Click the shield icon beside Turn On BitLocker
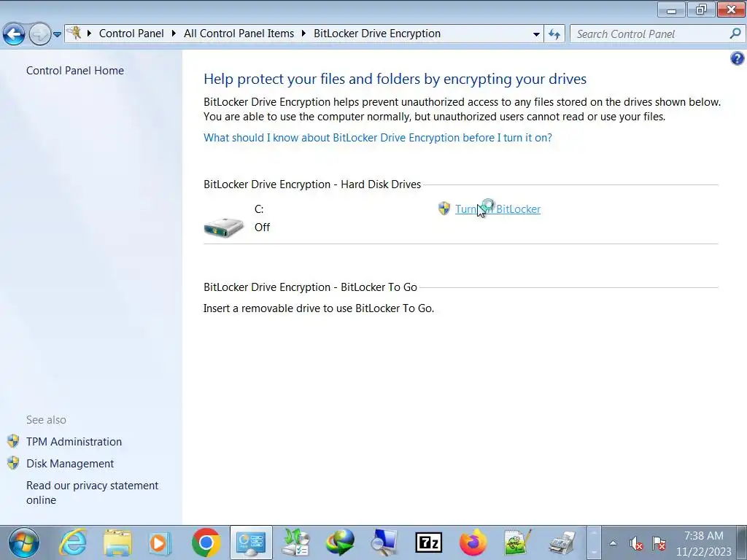This screenshot has height=560, width=747. pos(444,209)
